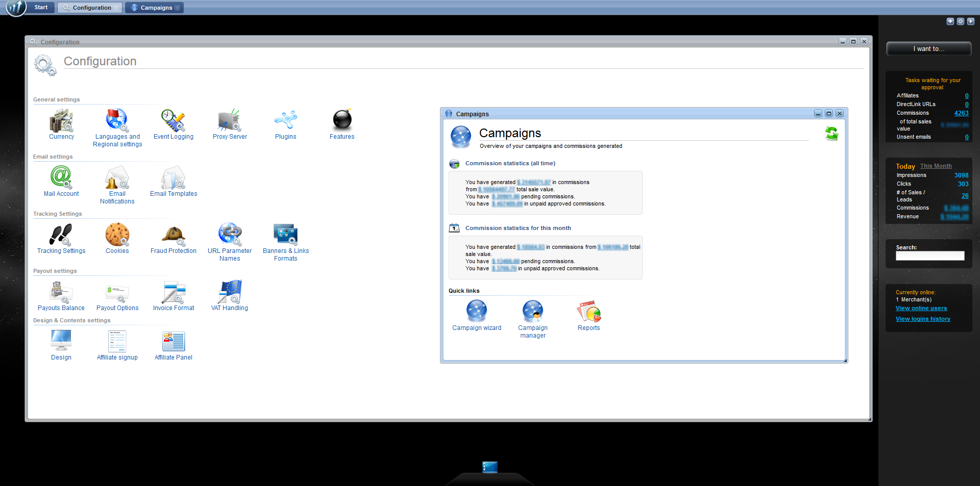View logins history link
Screen dimensions: 980x486
[922, 319]
